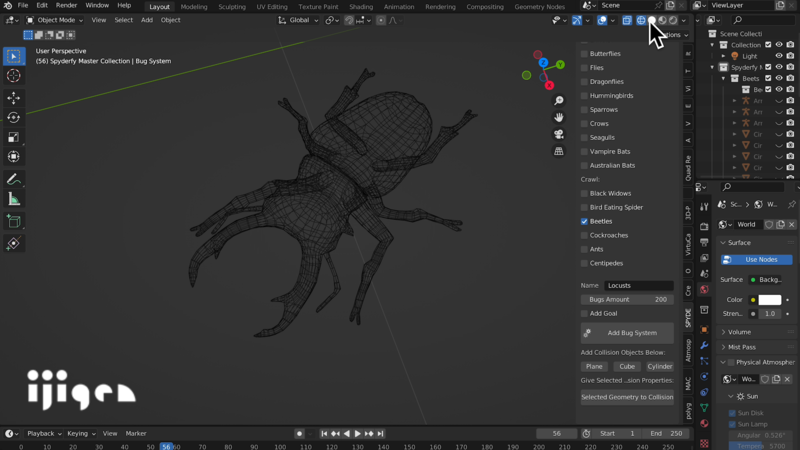Select the Move tool
The image size is (800, 450).
[x=14, y=97]
